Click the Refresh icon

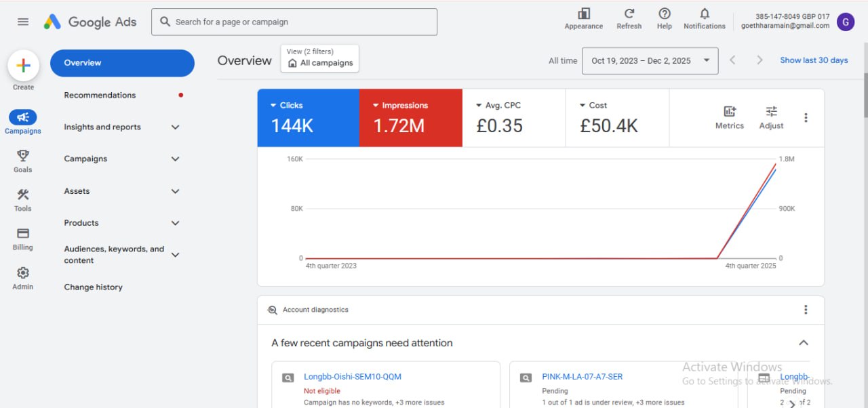[629, 14]
